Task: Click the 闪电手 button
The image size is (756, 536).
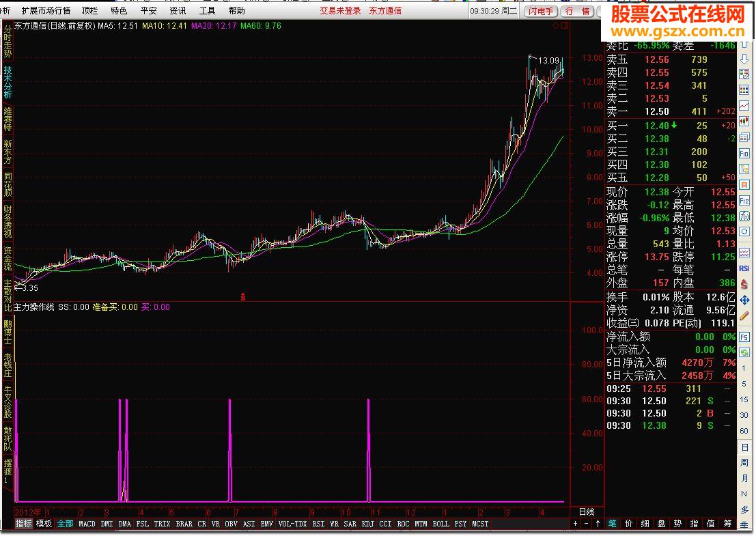Action: pos(540,11)
